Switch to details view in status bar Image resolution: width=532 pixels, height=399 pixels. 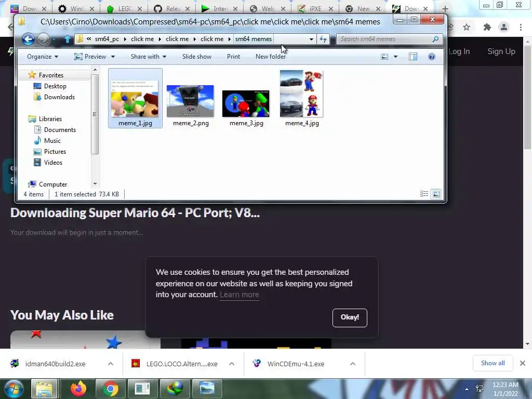point(424,194)
